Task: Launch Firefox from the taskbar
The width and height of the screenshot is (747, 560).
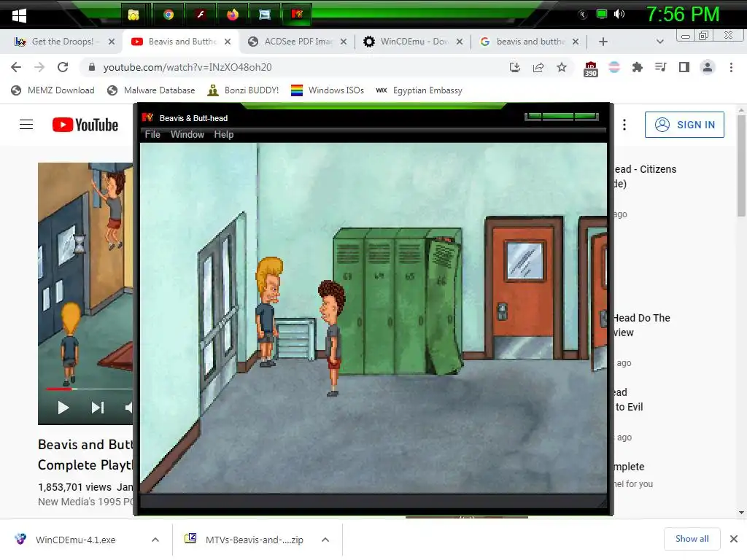Action: click(x=233, y=15)
